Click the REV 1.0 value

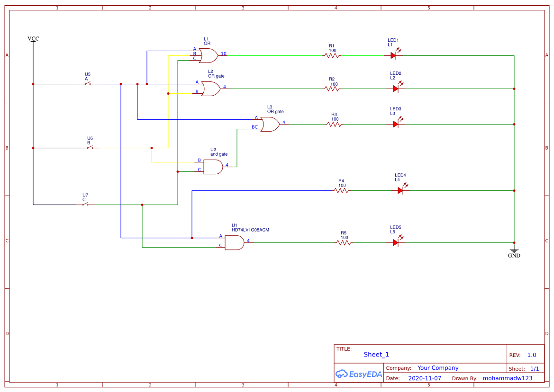pos(531,355)
